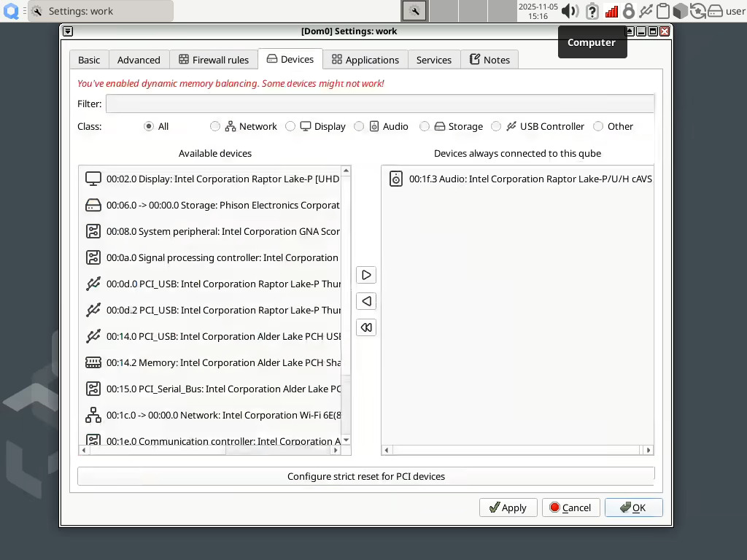This screenshot has width=747, height=560.
Task: Select 00:1f.3 Audio Raptor Lake cAVS row
Action: click(x=517, y=179)
